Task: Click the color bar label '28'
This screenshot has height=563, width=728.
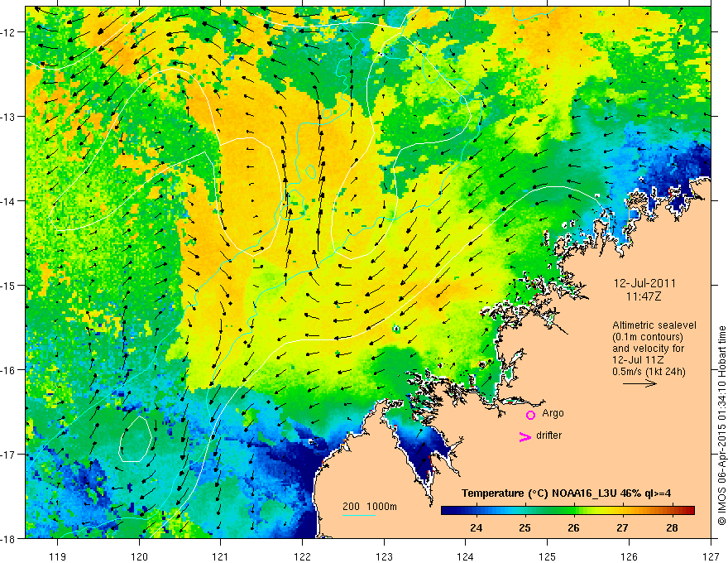Action: (x=672, y=527)
